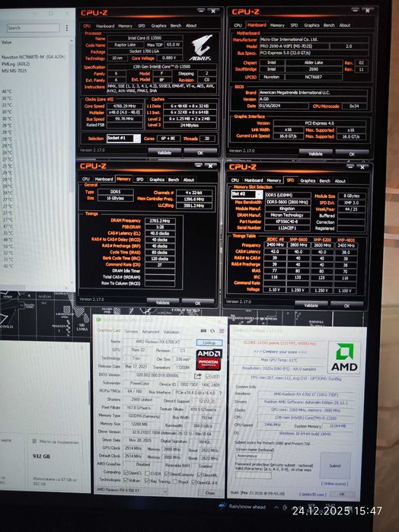The height and width of the screenshot is (532, 399).
Task: Click the Compare your score link
Action: tap(280, 352)
